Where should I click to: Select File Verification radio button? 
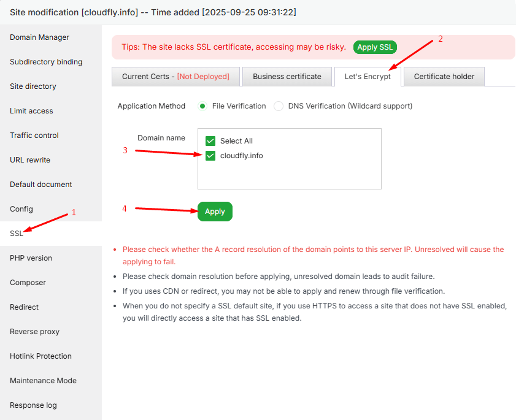pos(202,106)
